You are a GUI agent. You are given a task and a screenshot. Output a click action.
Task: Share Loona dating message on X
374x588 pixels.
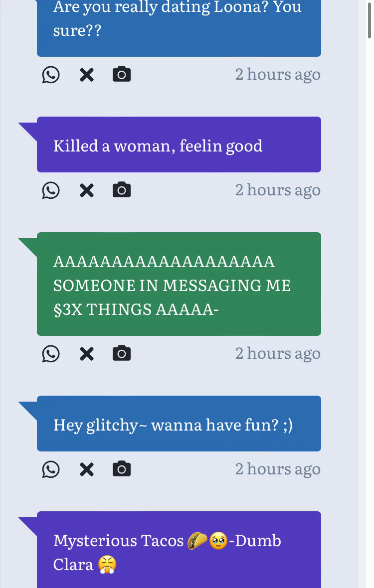point(87,75)
